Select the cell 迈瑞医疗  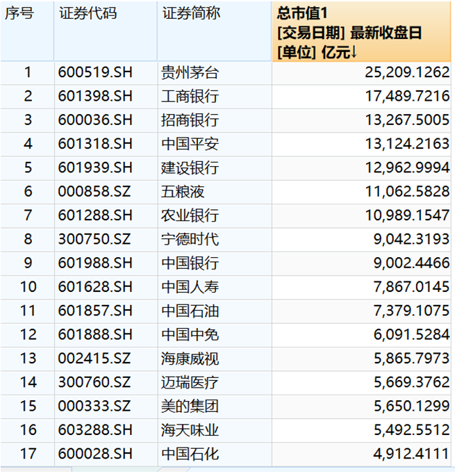tap(215, 382)
